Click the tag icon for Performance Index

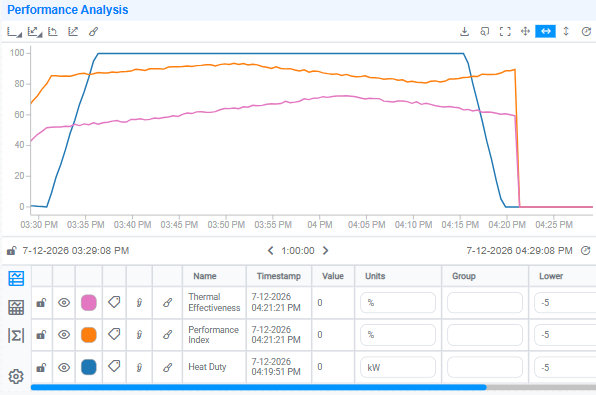click(114, 335)
